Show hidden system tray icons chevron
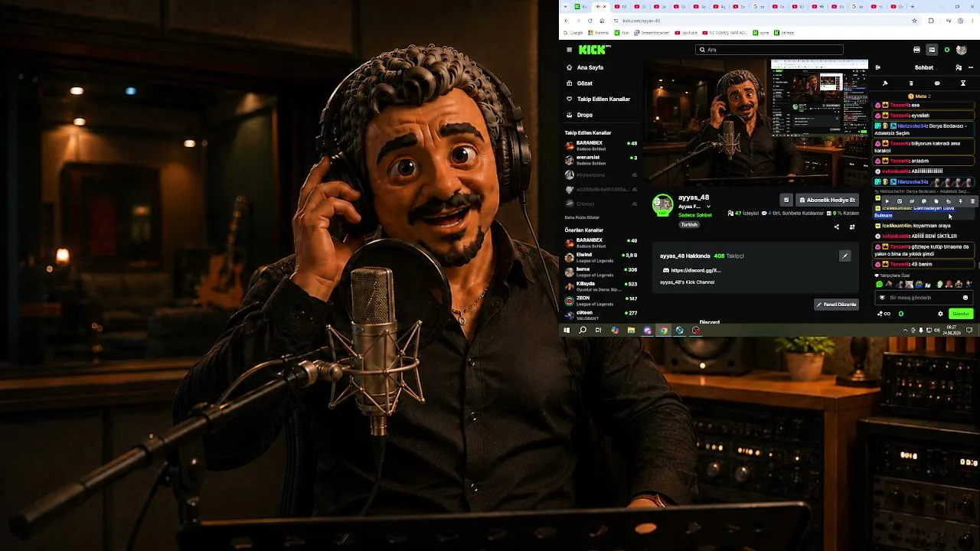 [x=906, y=331]
